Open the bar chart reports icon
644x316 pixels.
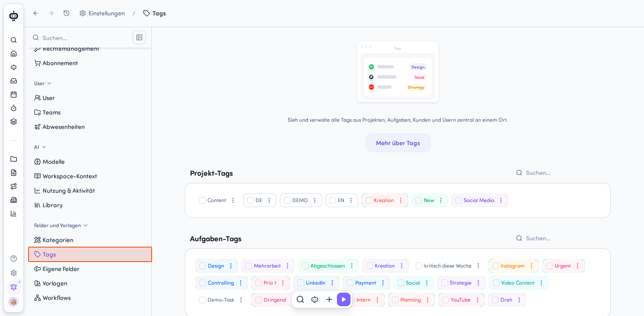[14, 214]
